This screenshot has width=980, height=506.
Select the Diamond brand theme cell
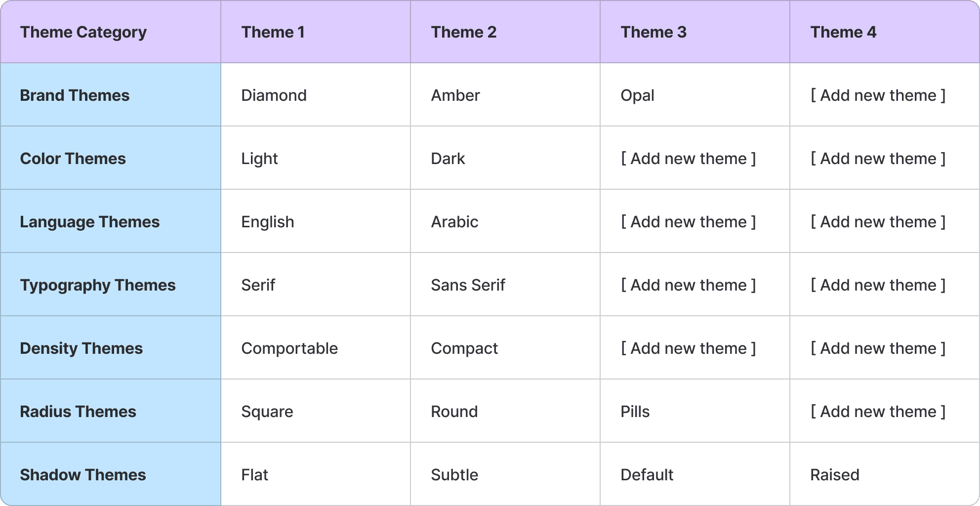point(274,95)
